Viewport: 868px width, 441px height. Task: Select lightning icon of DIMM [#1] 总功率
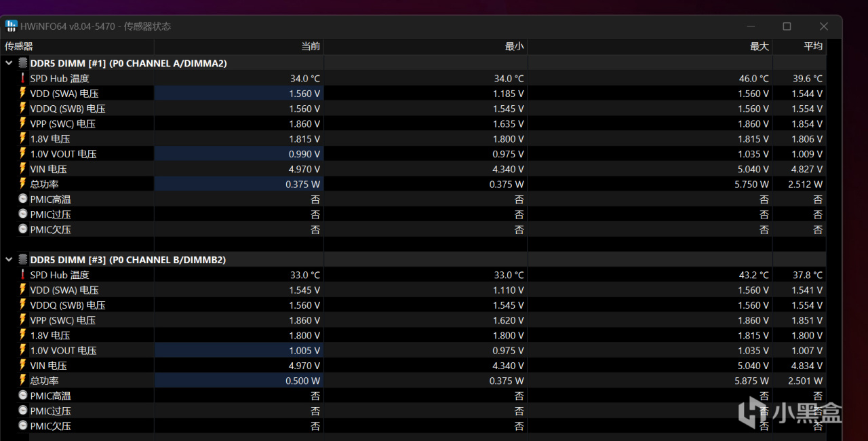coord(23,184)
